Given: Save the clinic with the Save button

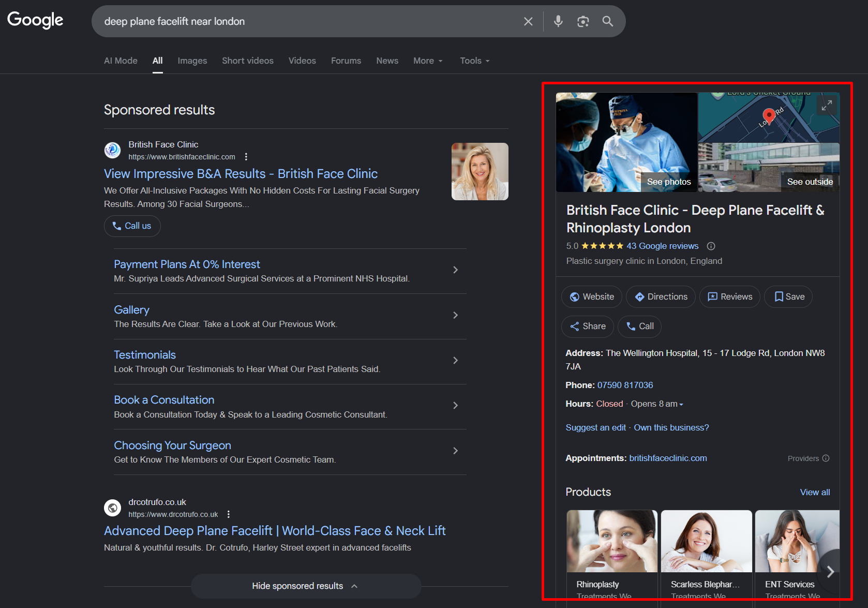Looking at the screenshot, I should pos(788,296).
